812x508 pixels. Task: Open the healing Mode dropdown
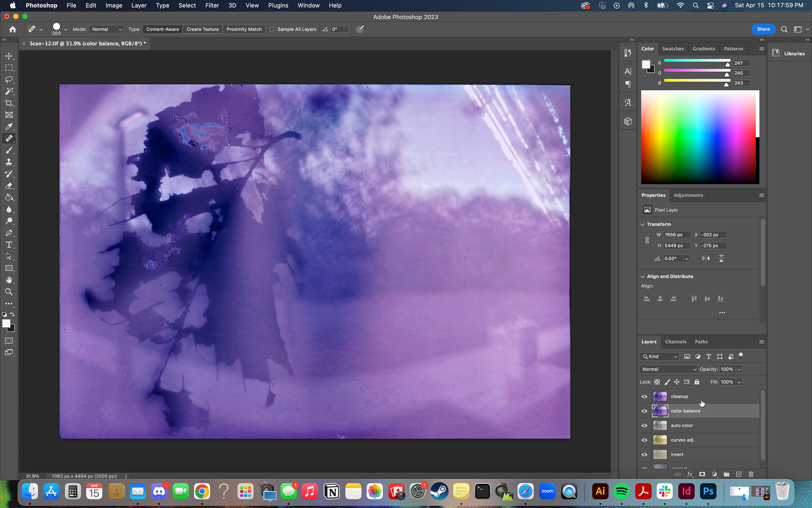(x=107, y=29)
